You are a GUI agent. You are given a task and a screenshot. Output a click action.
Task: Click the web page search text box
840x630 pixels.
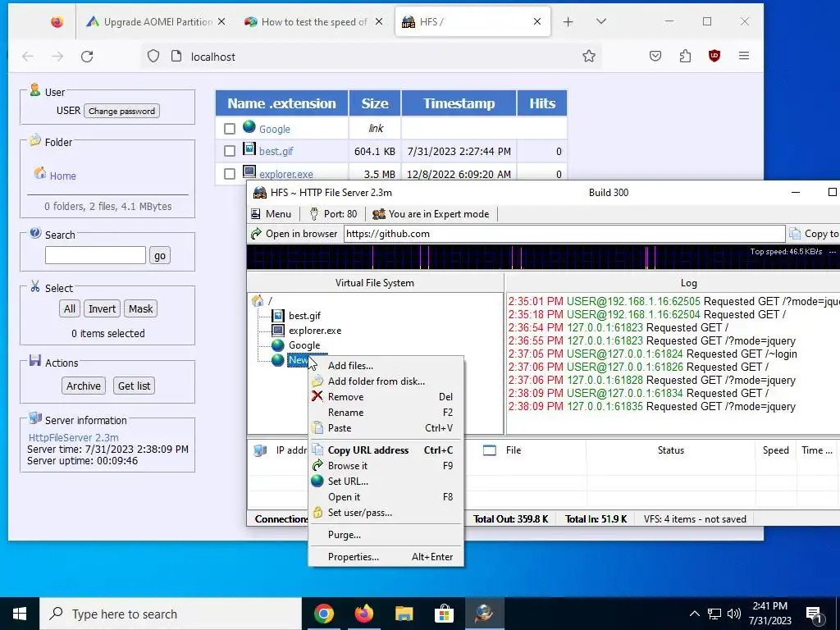pyautogui.click(x=95, y=256)
